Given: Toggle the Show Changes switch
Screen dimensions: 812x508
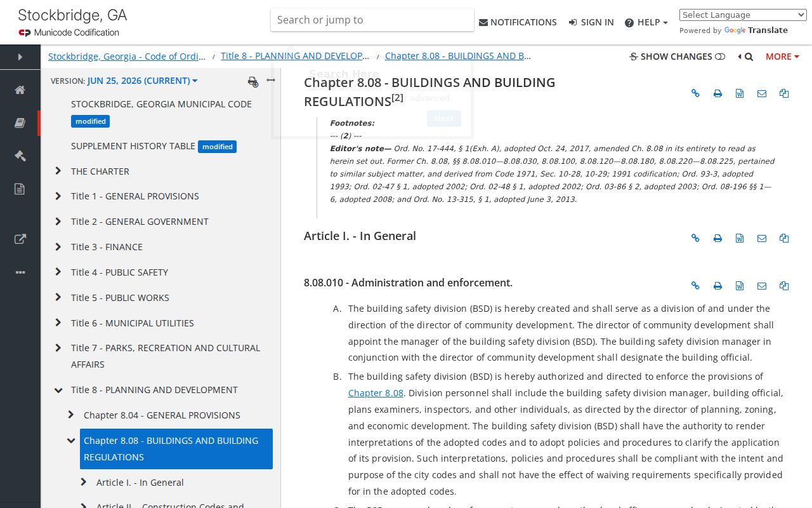Looking at the screenshot, I should pyautogui.click(x=720, y=57).
